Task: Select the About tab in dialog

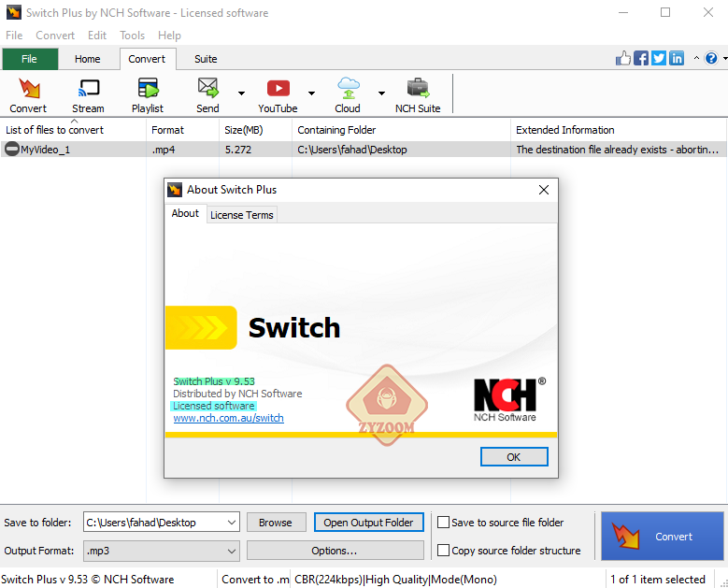Action: coord(185,213)
